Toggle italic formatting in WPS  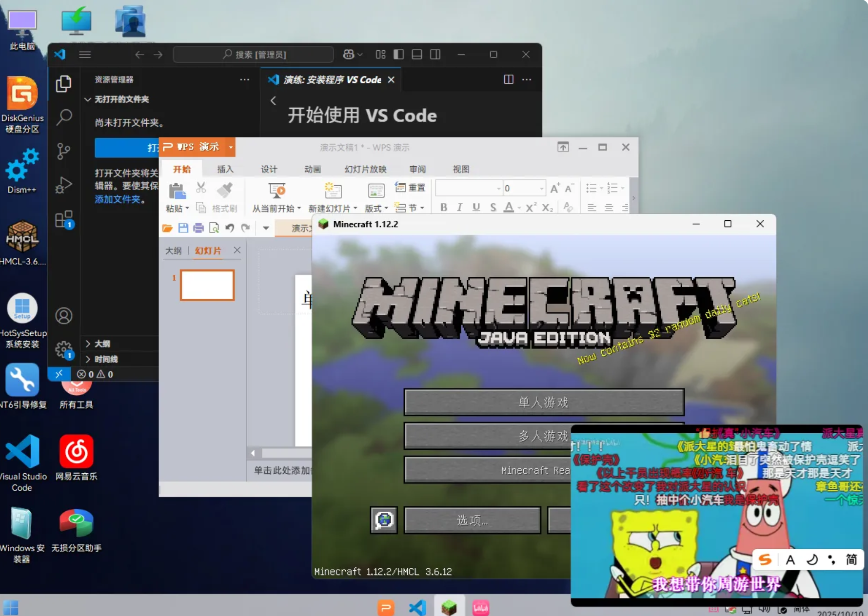tap(459, 207)
